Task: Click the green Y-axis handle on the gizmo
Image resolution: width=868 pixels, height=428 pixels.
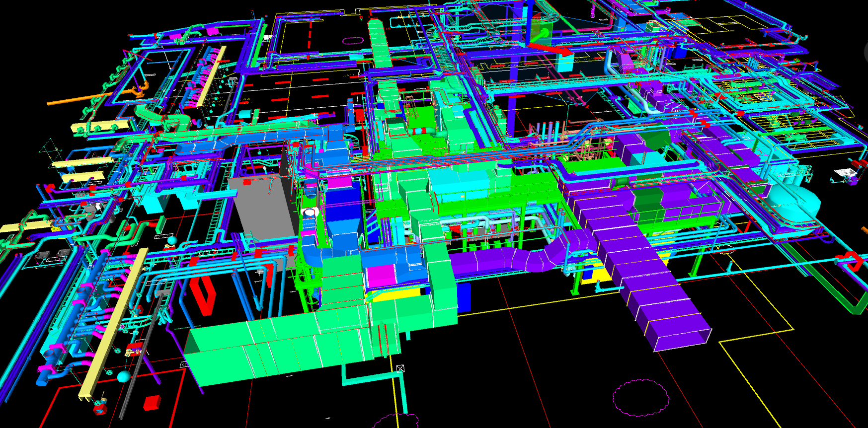Action: (542, 35)
